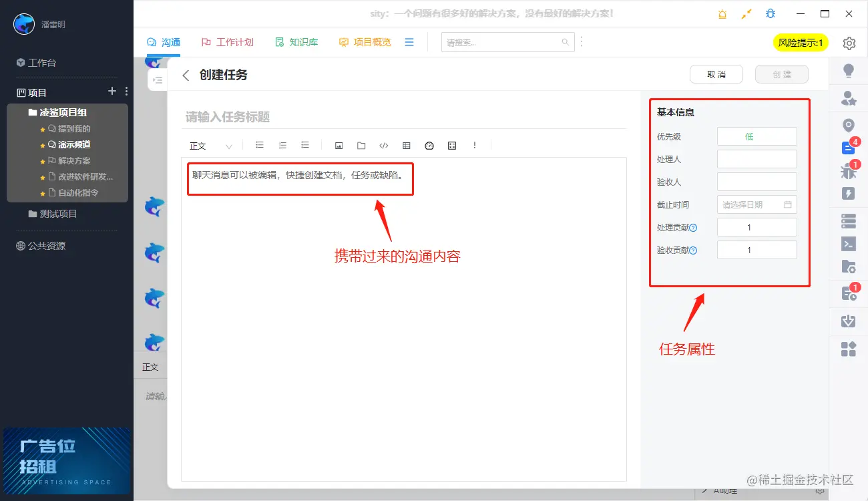This screenshot has width=868, height=501.
Task: Switch to the 工作计划 tab
Action: point(227,42)
